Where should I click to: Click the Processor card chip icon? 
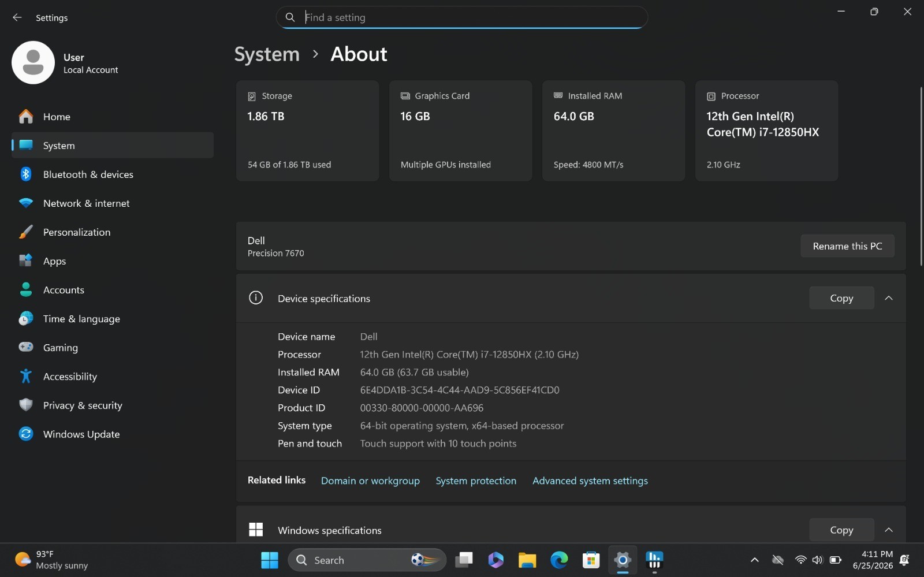click(x=711, y=96)
